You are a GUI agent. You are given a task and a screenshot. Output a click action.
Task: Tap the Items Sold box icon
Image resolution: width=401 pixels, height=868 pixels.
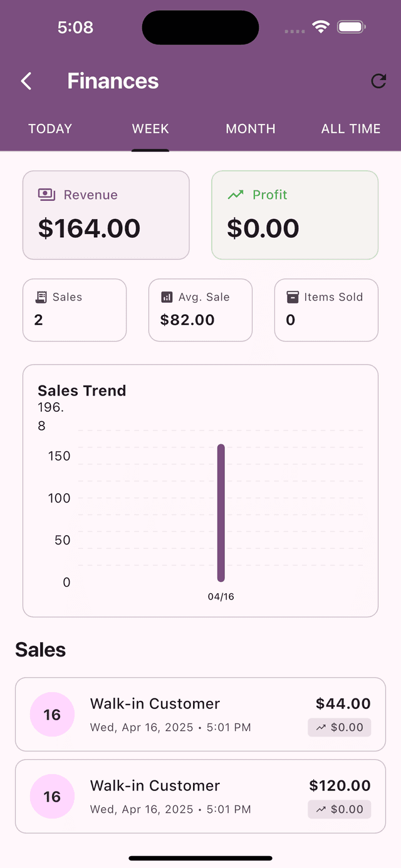coord(293,297)
